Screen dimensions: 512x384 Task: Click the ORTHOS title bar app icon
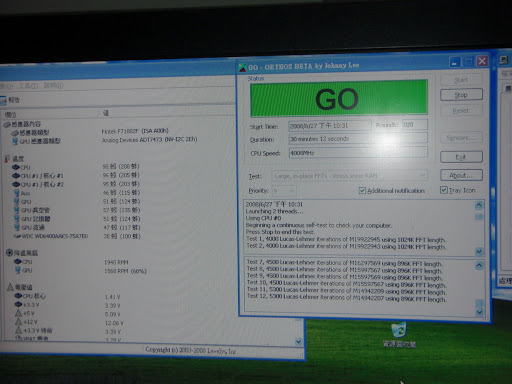click(242, 67)
